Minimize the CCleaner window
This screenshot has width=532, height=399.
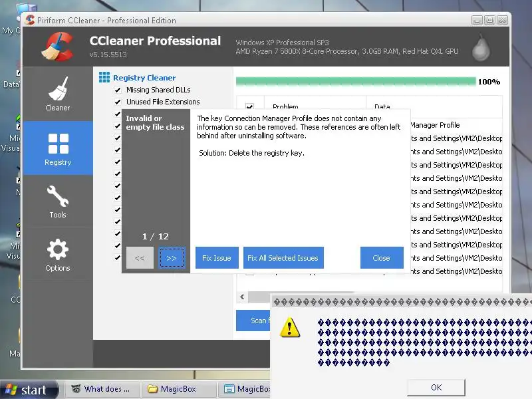pos(477,20)
